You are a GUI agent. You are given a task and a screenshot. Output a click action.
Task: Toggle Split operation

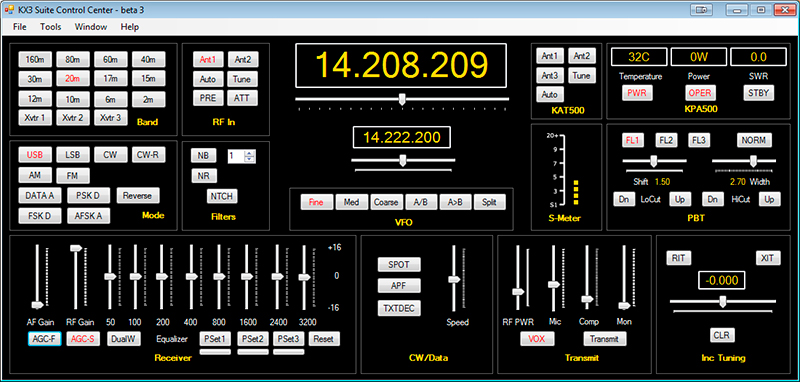tap(490, 202)
